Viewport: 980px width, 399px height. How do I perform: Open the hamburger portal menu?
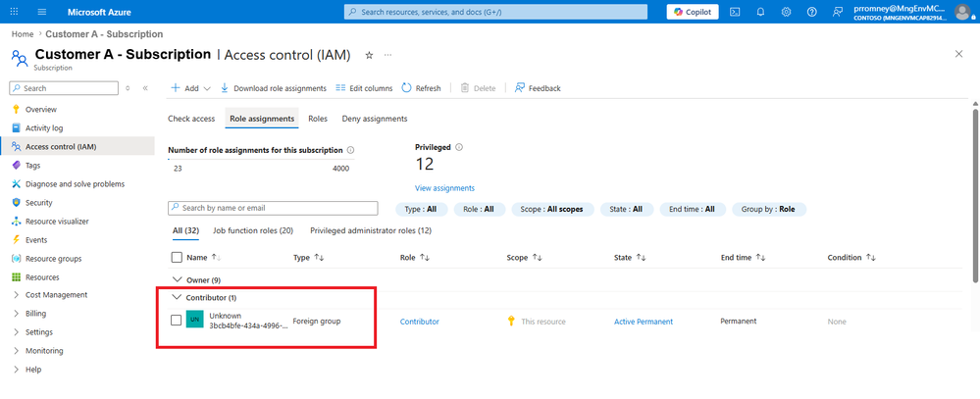point(42,12)
